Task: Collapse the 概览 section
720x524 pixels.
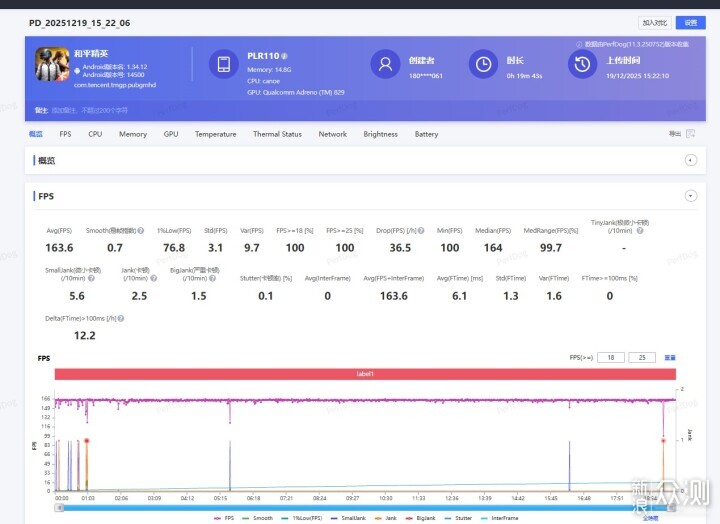Action: tap(690, 160)
